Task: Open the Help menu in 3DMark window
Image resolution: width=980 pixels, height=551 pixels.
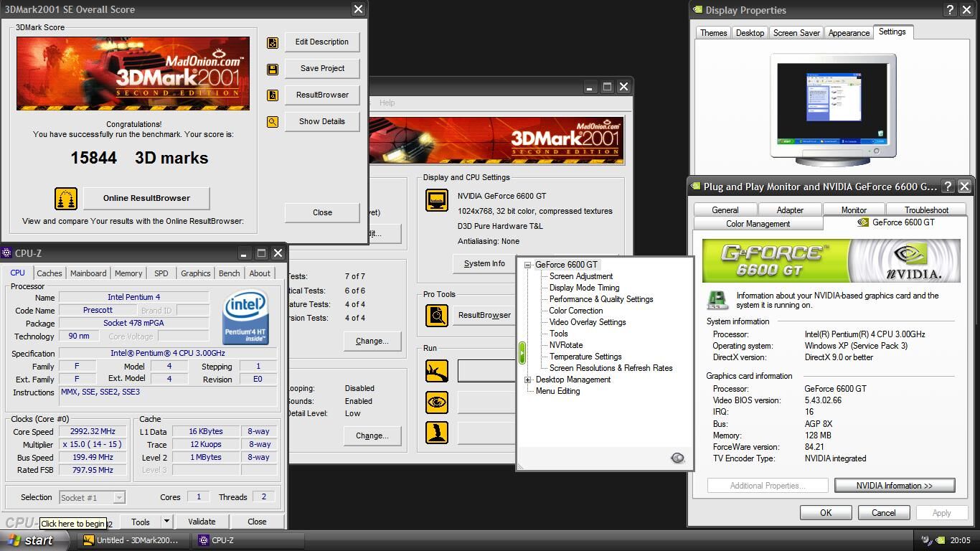Action: [387, 103]
